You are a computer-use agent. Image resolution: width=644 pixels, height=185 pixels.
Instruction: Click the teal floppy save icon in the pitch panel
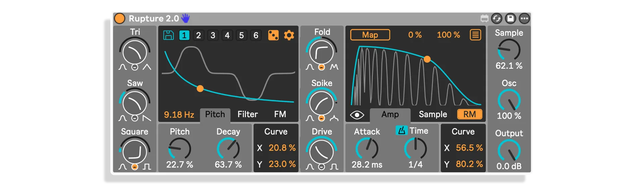click(168, 35)
